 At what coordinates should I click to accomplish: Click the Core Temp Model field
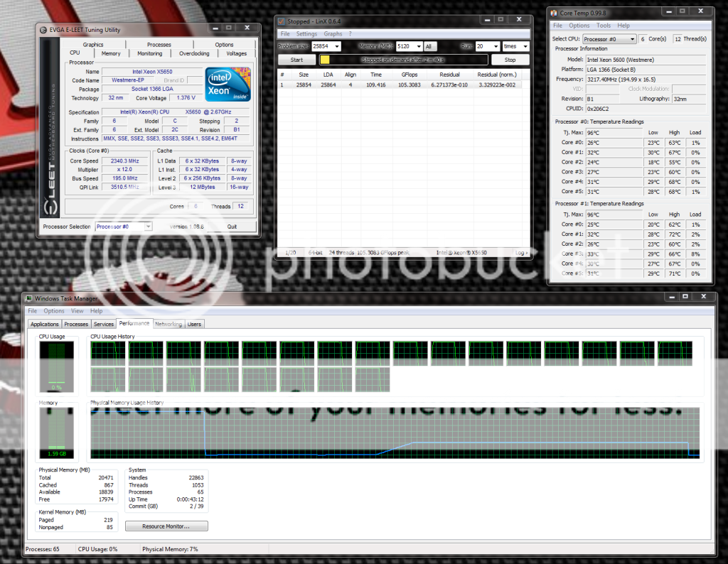(x=646, y=60)
